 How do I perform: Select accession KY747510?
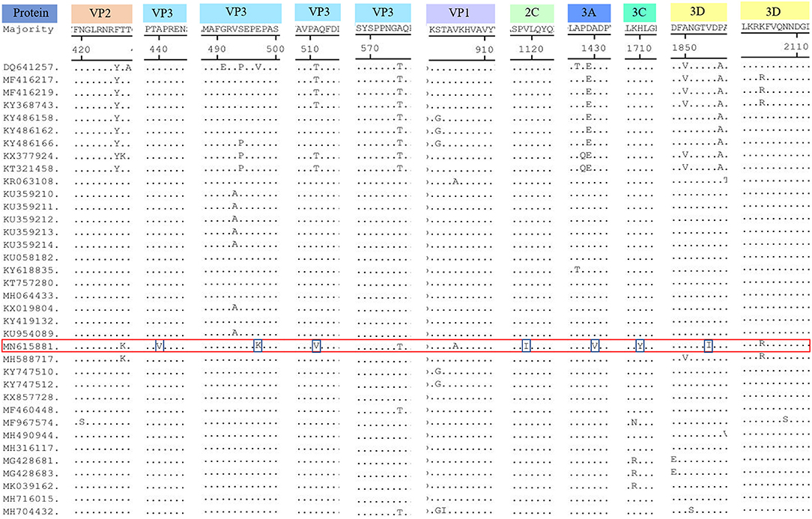click(31, 372)
